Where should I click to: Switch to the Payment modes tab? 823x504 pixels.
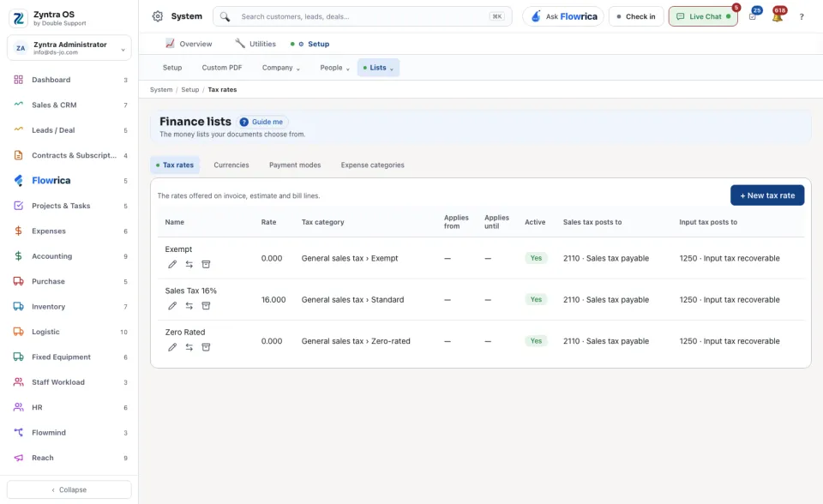click(295, 165)
